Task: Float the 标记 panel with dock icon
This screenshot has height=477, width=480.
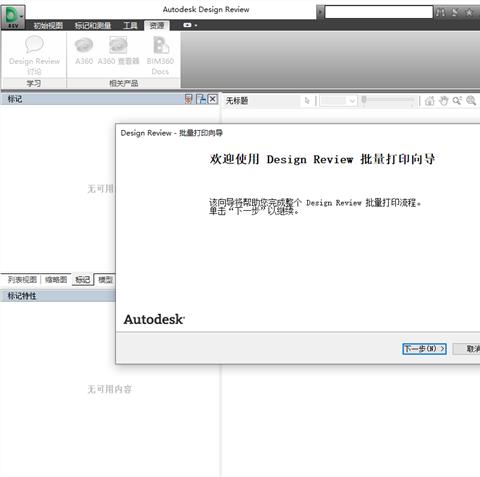Action: pos(201,99)
